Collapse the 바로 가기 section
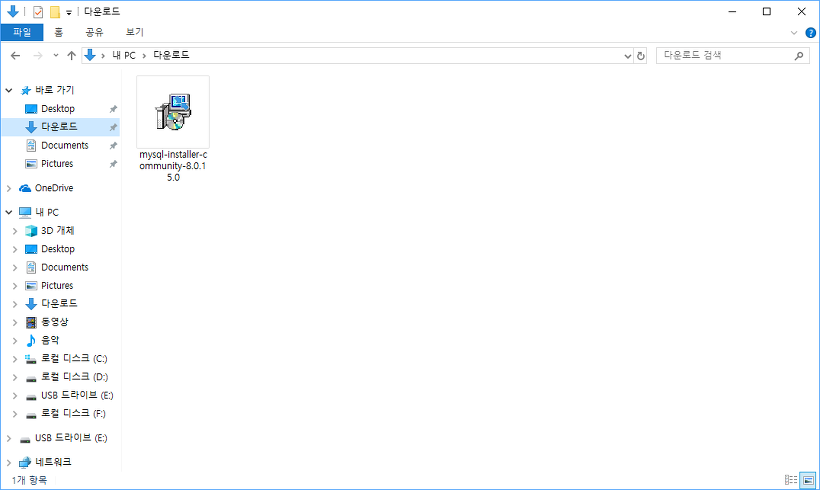This screenshot has height=490, width=820. 9,90
